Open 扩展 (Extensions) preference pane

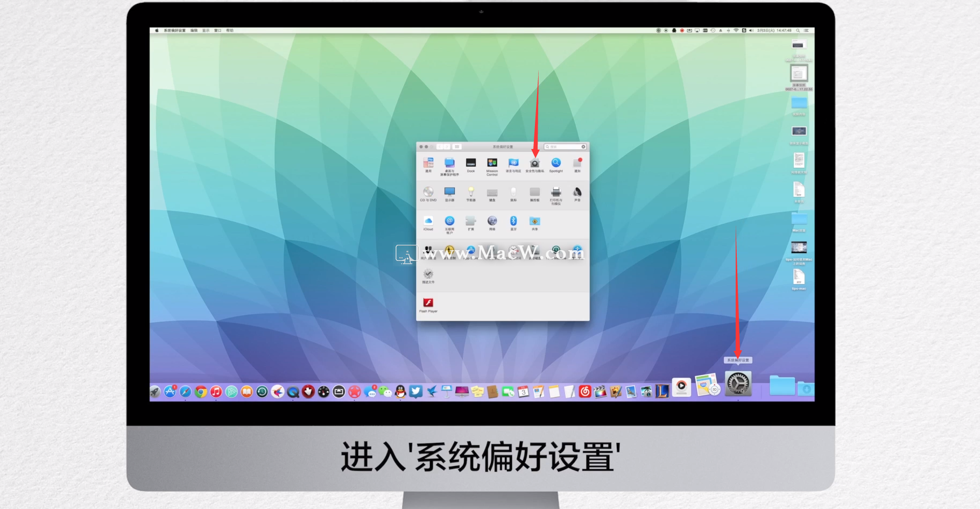(x=471, y=223)
